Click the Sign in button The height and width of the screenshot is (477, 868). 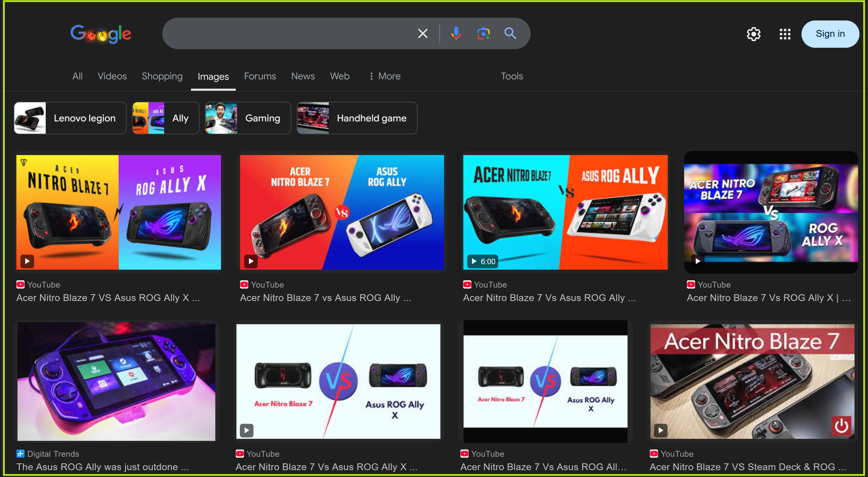830,34
